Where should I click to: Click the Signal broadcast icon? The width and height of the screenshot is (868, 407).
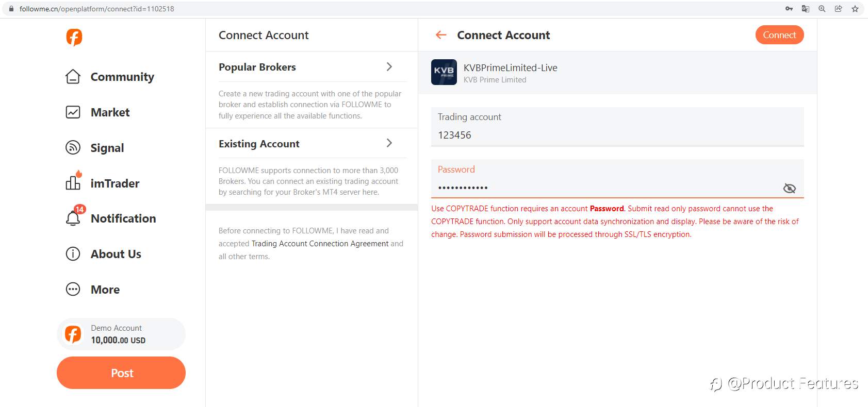(73, 148)
